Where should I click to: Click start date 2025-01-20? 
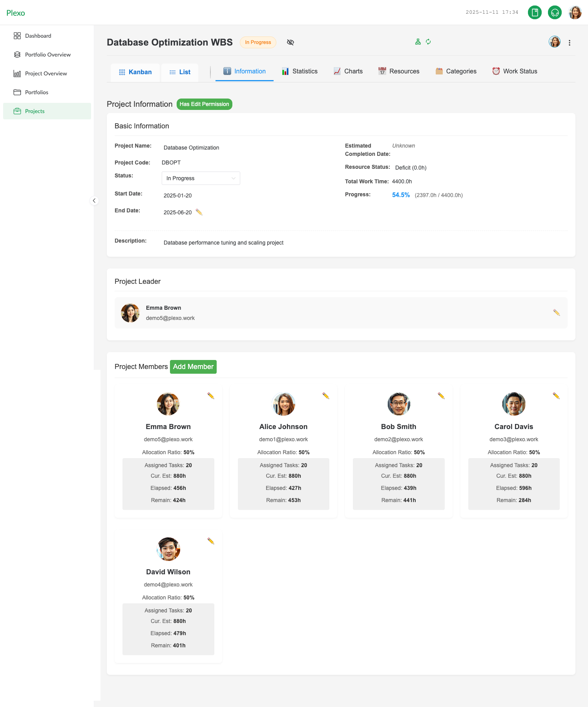pos(178,195)
